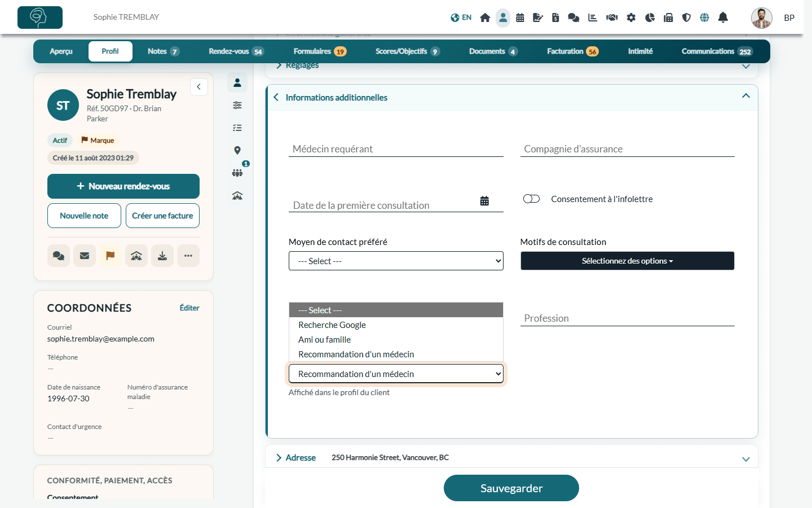Open the Recommandation d'un médecin select box
The image size is (812, 508).
tap(396, 374)
